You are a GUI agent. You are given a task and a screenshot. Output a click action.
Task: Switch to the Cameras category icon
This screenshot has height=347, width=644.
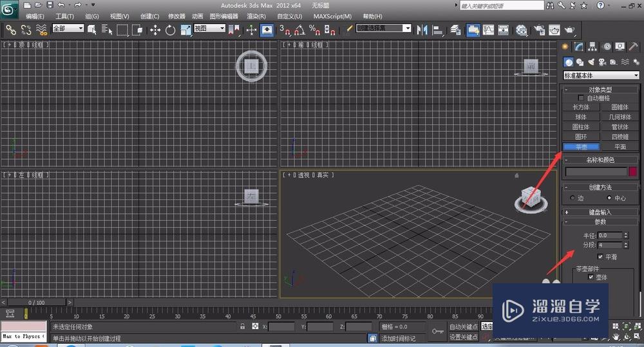click(601, 62)
